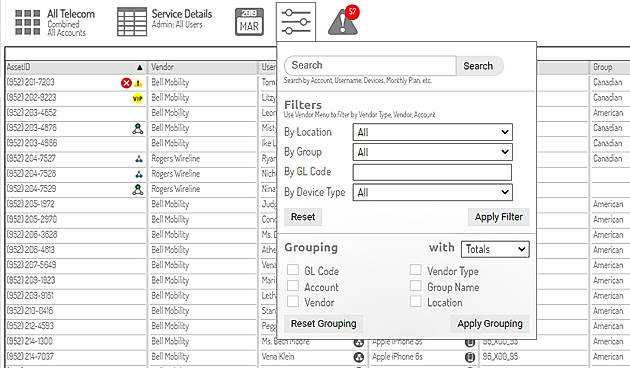630x368 pixels.
Task: Open the Totals grouping dropdown
Action: 495,249
